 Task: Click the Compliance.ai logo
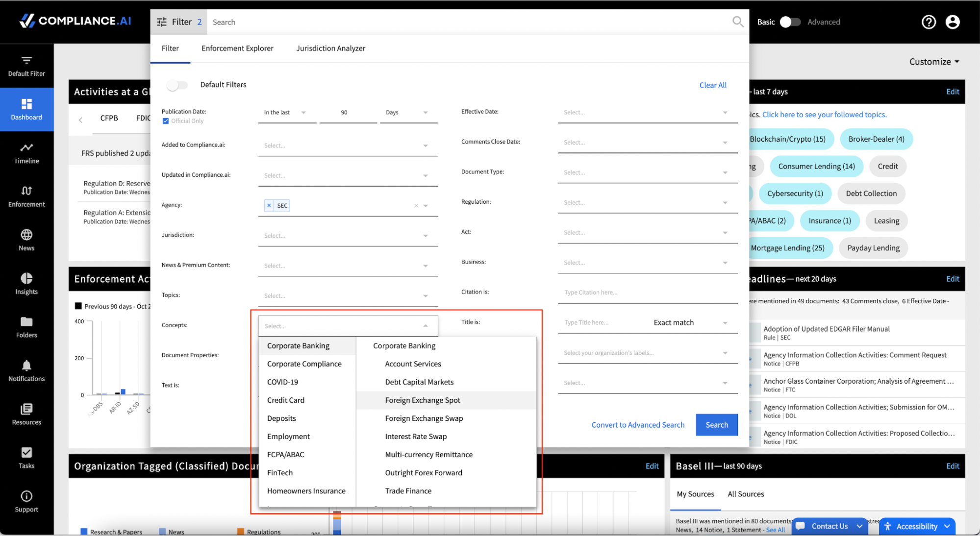75,21
